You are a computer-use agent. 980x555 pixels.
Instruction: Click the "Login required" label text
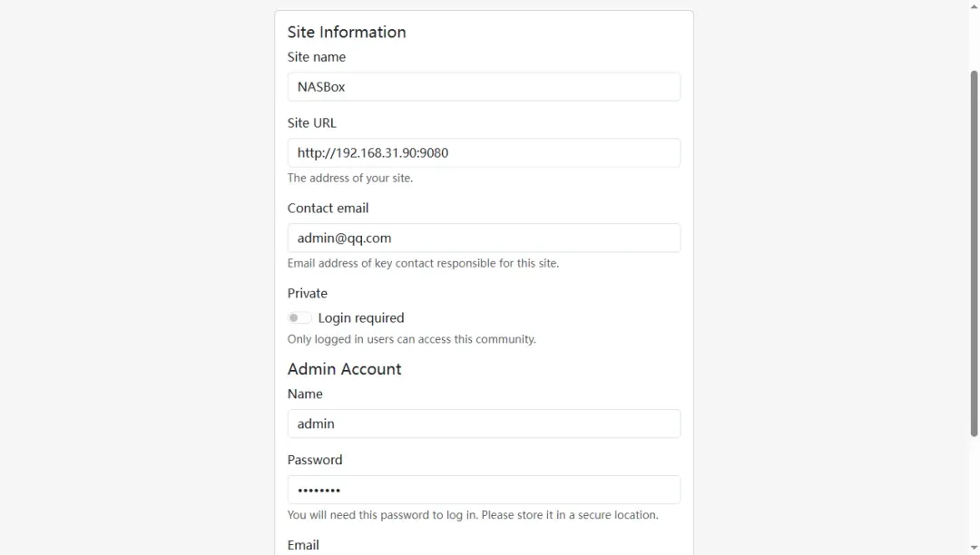click(x=361, y=318)
